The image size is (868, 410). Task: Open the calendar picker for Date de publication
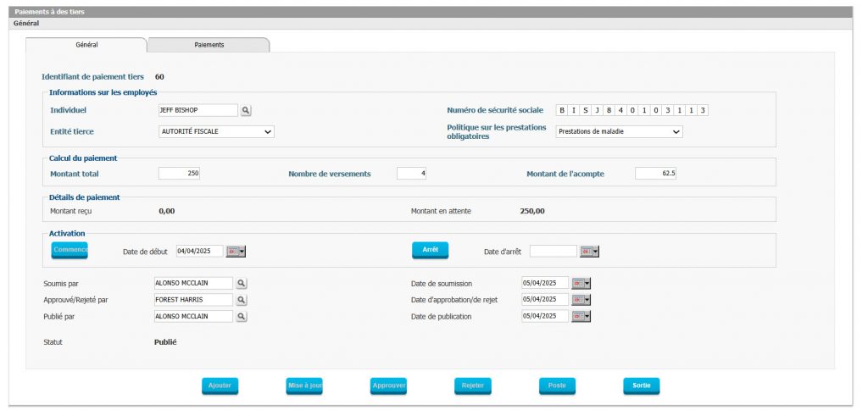pyautogui.click(x=581, y=317)
